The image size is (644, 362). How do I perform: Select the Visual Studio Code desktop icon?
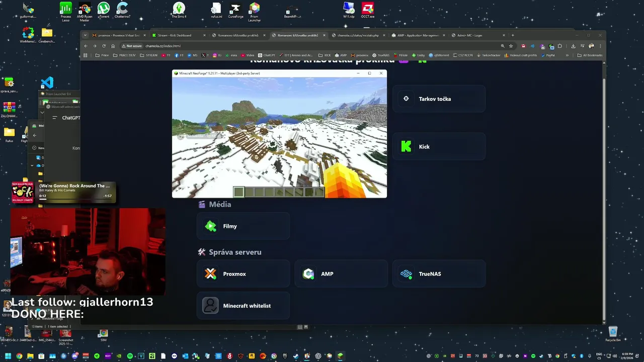47,83
